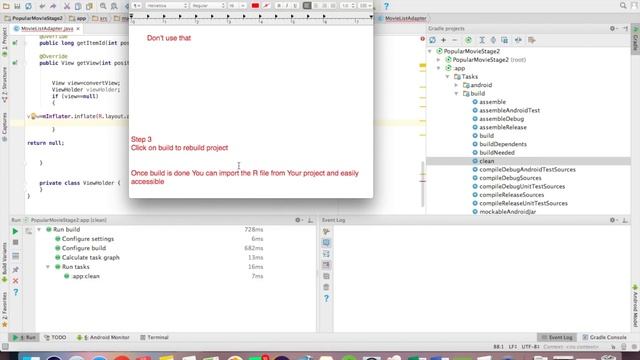Open help in the Event Log sidebar
This screenshot has height=360, width=640.
(x=326, y=299)
